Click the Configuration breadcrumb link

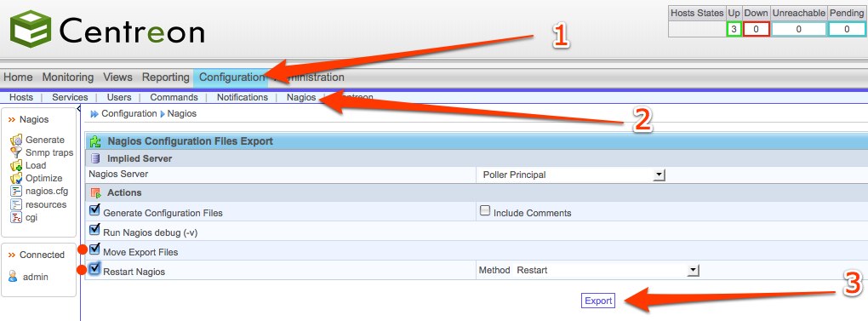tap(129, 113)
